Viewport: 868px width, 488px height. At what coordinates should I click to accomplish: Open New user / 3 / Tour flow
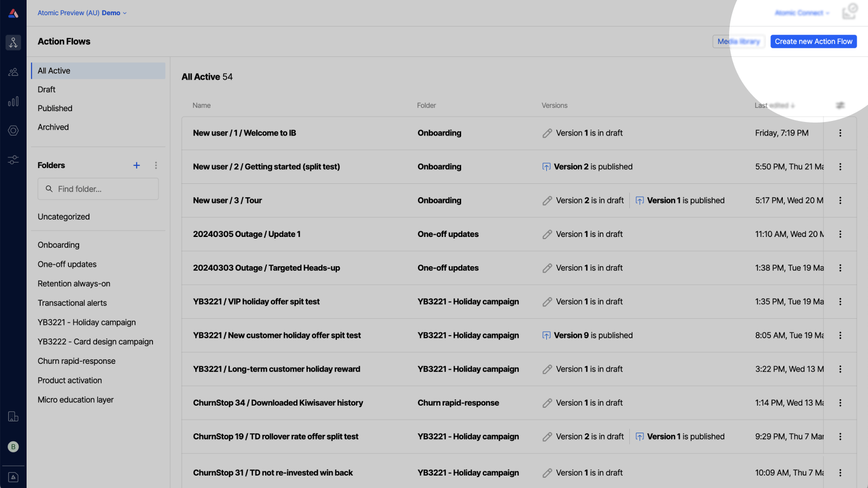(227, 201)
